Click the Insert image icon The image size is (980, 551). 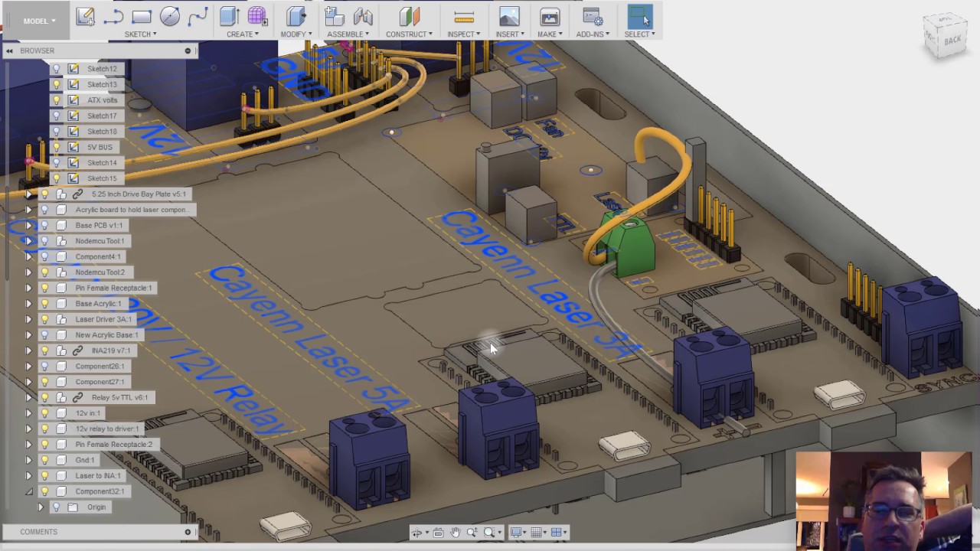[509, 16]
